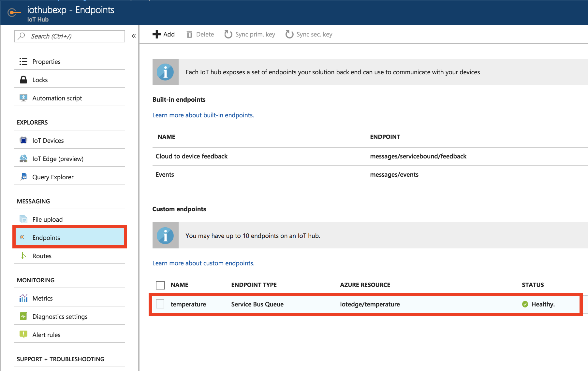Collapse the sidebar with double chevron
588x371 pixels.
[x=134, y=36]
